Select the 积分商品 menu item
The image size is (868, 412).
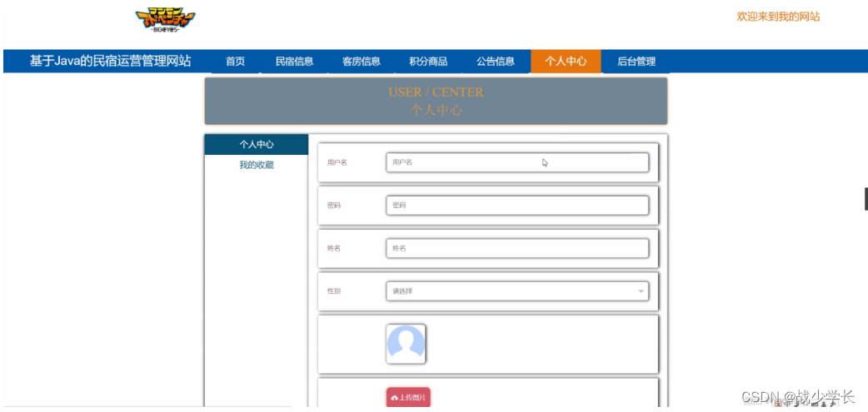click(428, 62)
